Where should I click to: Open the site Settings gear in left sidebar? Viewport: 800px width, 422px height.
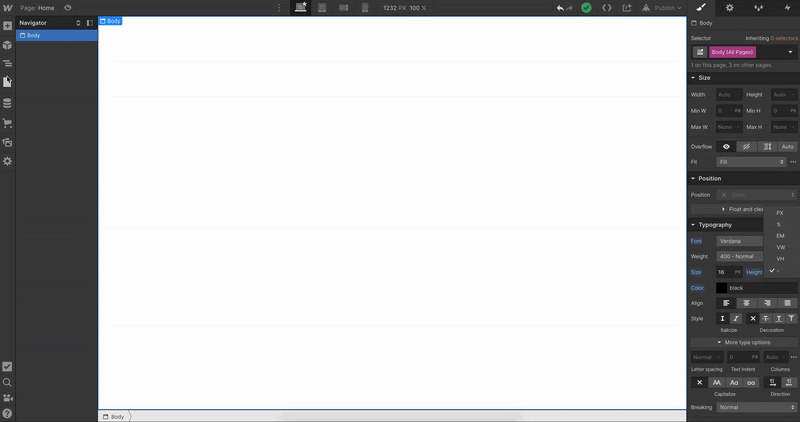8,161
